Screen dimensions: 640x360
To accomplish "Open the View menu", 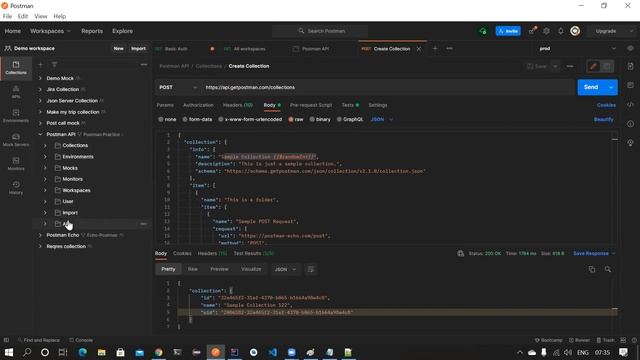I will pos(40,16).
